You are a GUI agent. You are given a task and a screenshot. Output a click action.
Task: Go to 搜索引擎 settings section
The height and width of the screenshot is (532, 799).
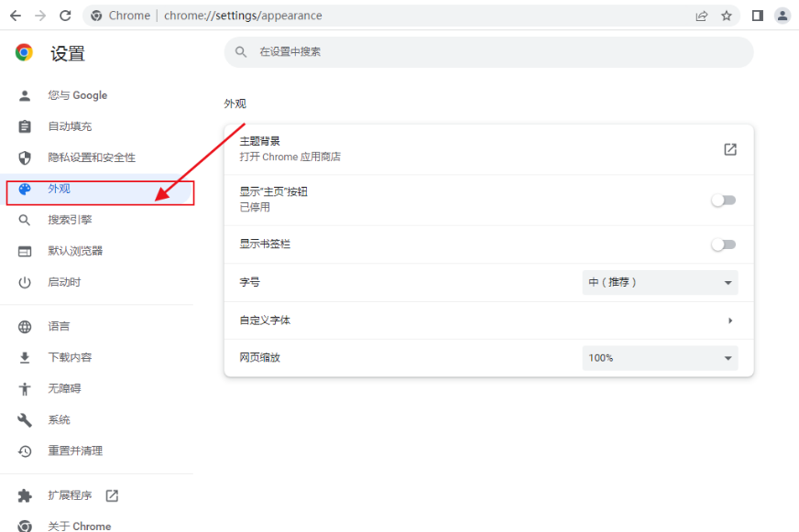70,220
